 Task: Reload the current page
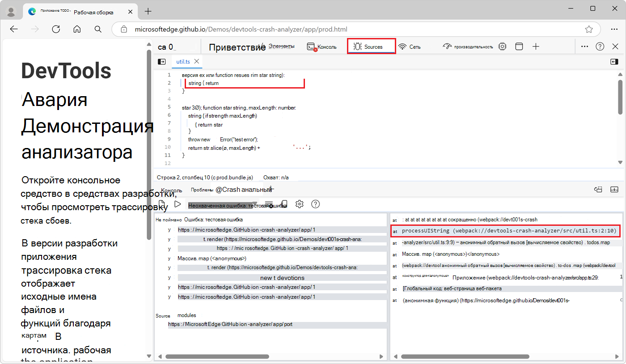click(56, 30)
